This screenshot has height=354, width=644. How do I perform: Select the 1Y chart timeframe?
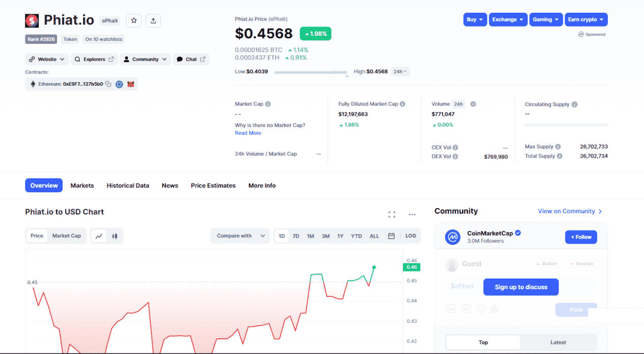[x=340, y=236]
